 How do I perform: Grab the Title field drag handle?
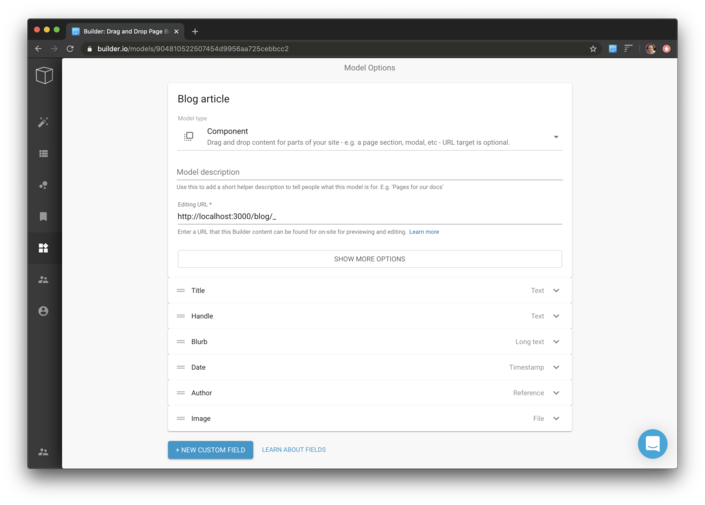coord(181,290)
